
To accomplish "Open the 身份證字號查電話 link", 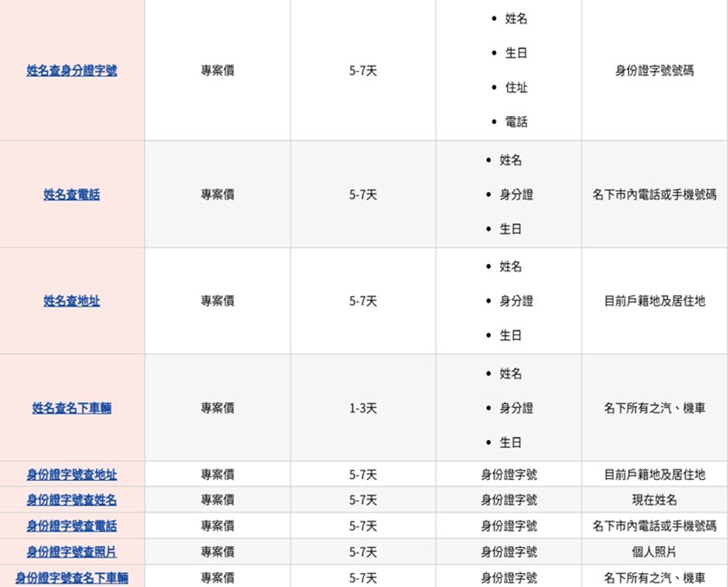I will pos(72,526).
